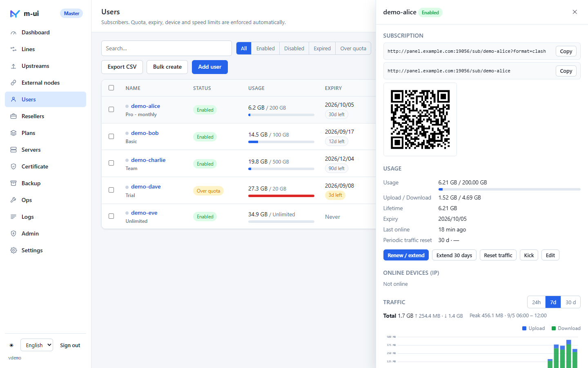The image size is (588, 368).
Task: Click the Renew / extend button
Action: pos(406,255)
